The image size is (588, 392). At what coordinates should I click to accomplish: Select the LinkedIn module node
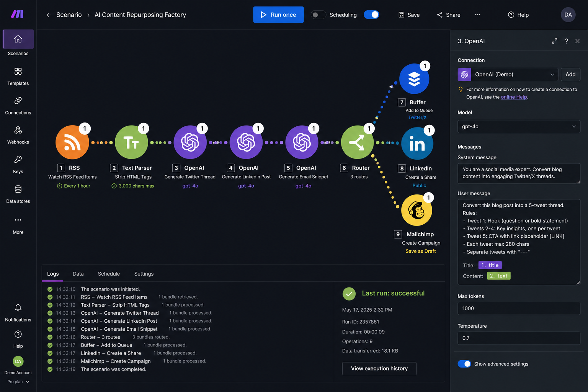(x=417, y=144)
